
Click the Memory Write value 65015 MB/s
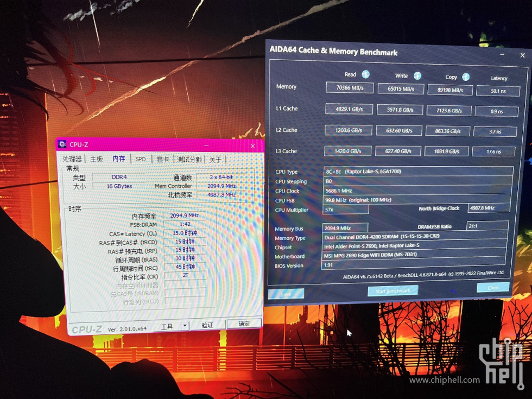pyautogui.click(x=401, y=89)
